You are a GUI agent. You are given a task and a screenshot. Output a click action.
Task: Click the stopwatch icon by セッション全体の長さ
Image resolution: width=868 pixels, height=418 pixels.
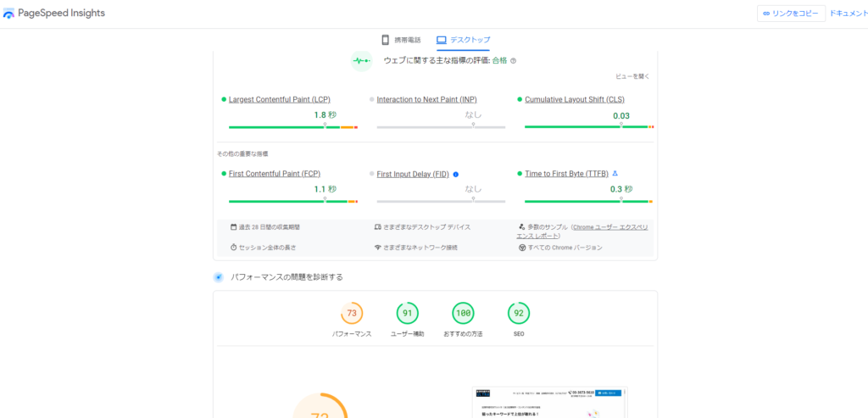[x=234, y=248]
